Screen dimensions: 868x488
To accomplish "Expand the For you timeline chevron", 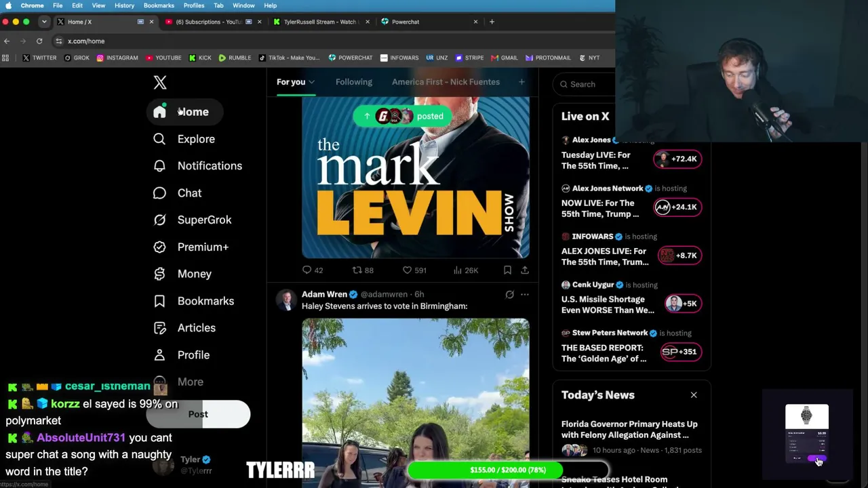I will coord(311,83).
